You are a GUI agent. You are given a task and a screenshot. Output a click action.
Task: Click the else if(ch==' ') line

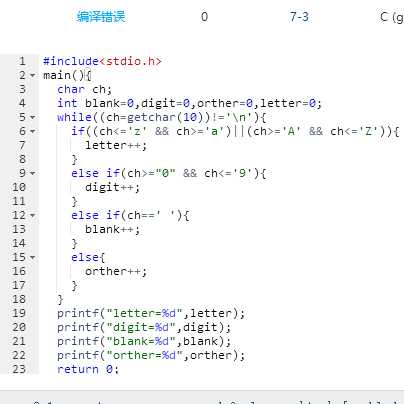point(130,215)
